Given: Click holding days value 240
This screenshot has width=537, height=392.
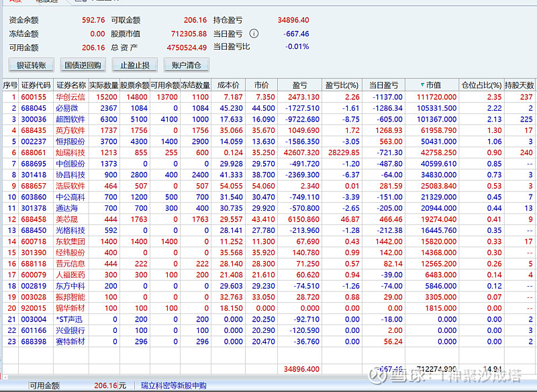Looking at the screenshot, I should (526, 152).
